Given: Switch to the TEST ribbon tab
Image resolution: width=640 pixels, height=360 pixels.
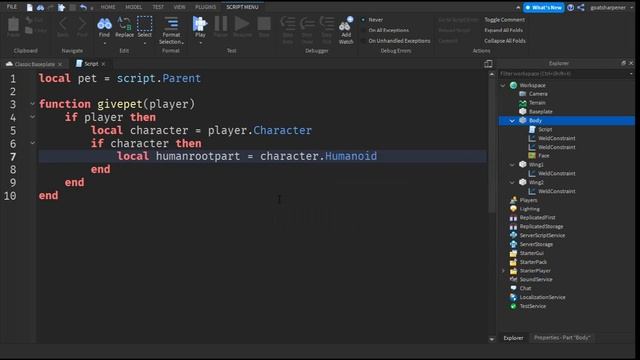Looking at the screenshot, I should coord(158,7).
